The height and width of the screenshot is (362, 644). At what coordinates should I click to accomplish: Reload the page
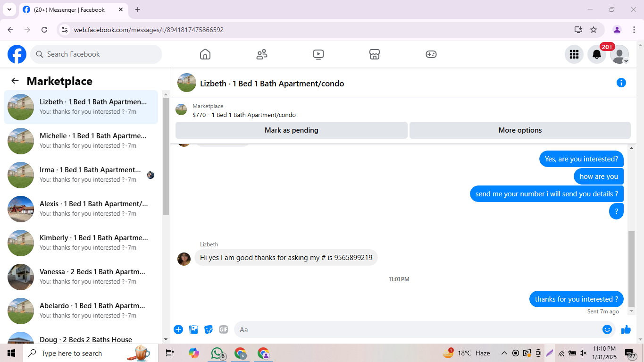(x=44, y=30)
